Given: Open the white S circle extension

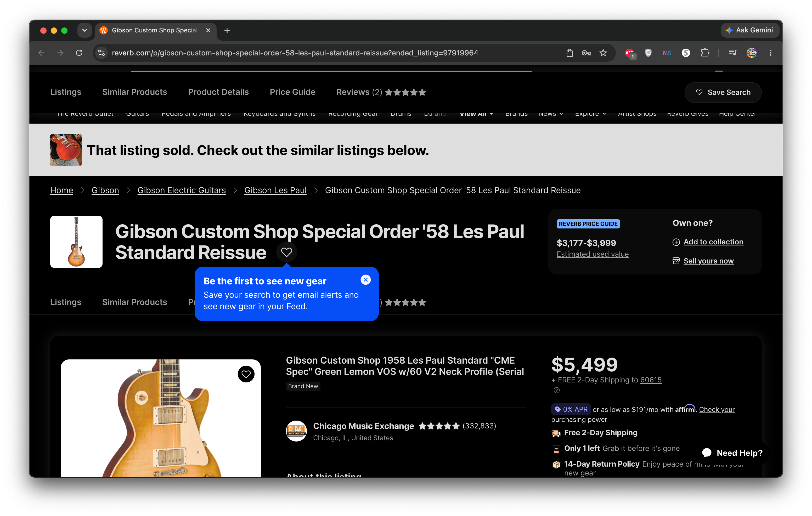Looking at the screenshot, I should (x=686, y=53).
